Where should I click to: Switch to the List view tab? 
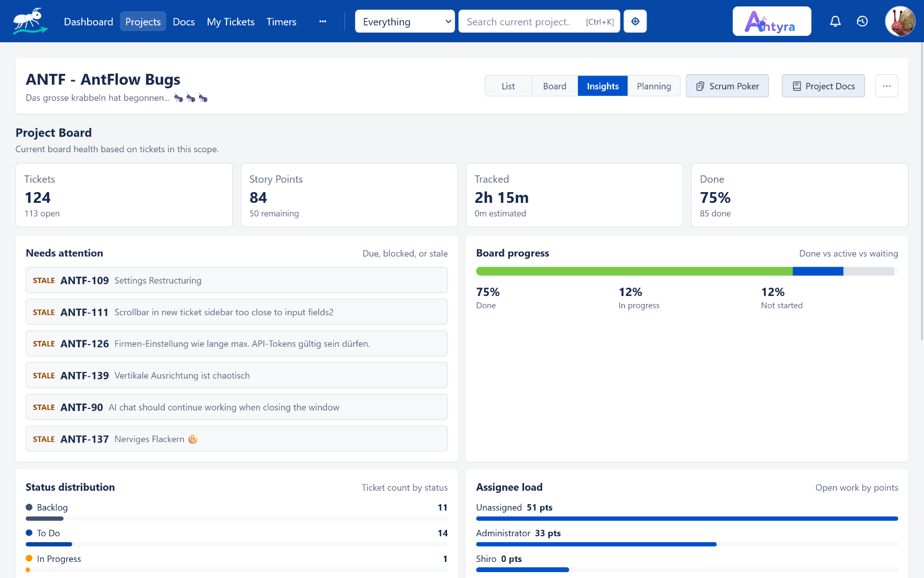(508, 86)
